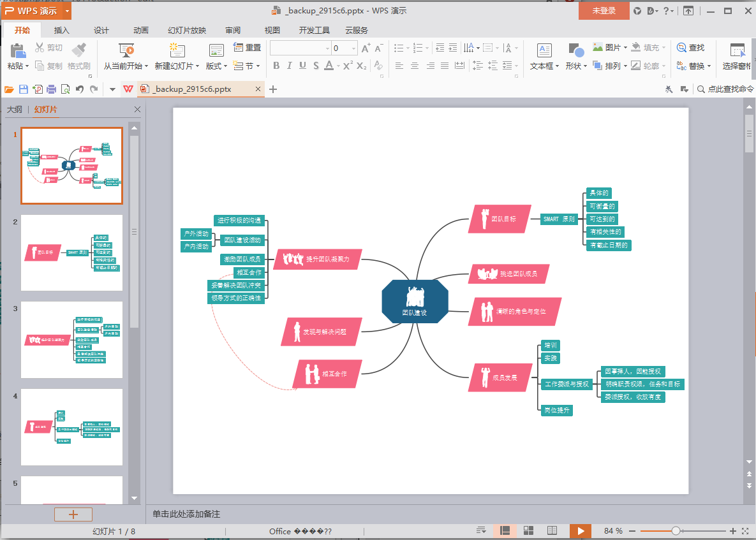Click the zoom out minus button

click(632, 531)
